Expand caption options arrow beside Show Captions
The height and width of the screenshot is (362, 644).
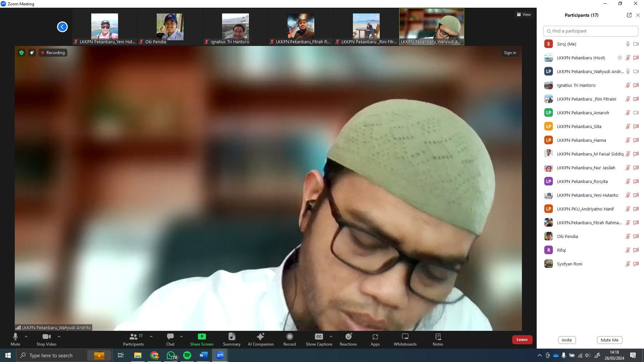[x=331, y=337]
